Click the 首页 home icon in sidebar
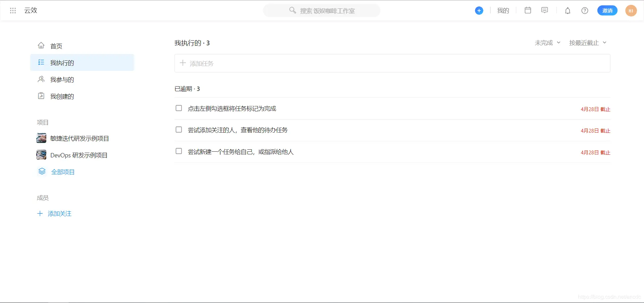Image resolution: width=644 pixels, height=303 pixels. point(41,45)
